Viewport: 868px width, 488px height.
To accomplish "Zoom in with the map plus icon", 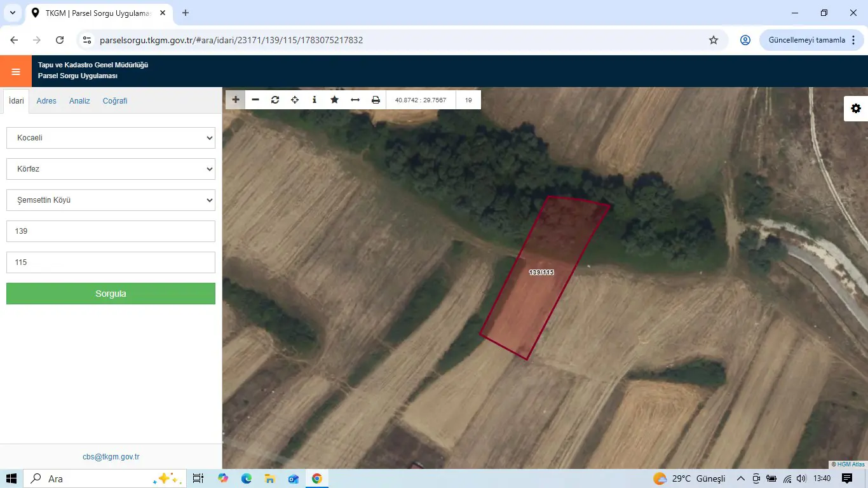I will click(x=236, y=100).
